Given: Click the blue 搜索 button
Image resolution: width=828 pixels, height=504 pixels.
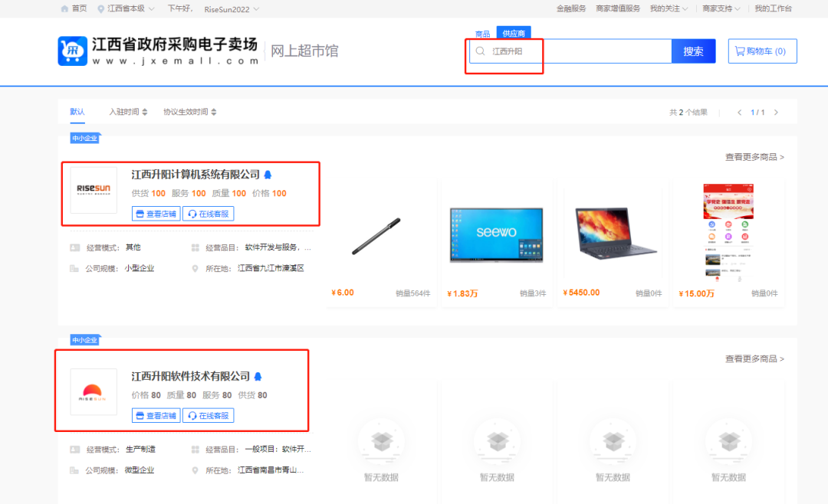Looking at the screenshot, I should 693,51.
